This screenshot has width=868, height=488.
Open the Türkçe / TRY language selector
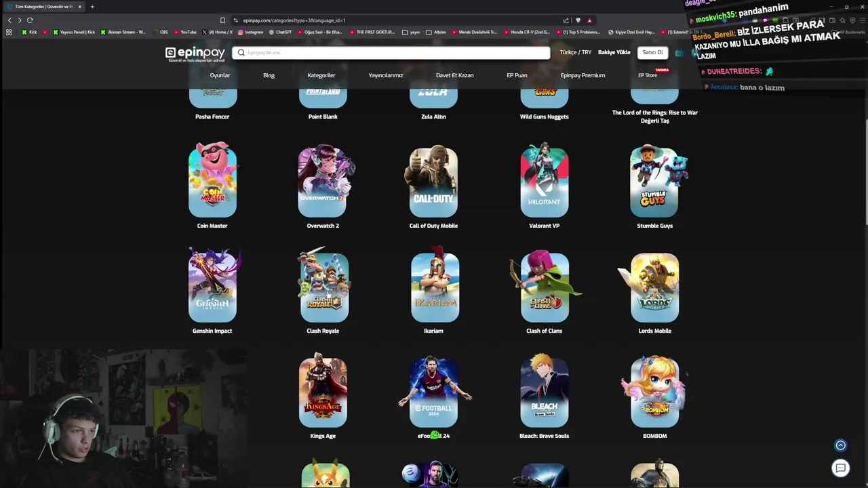tap(575, 52)
